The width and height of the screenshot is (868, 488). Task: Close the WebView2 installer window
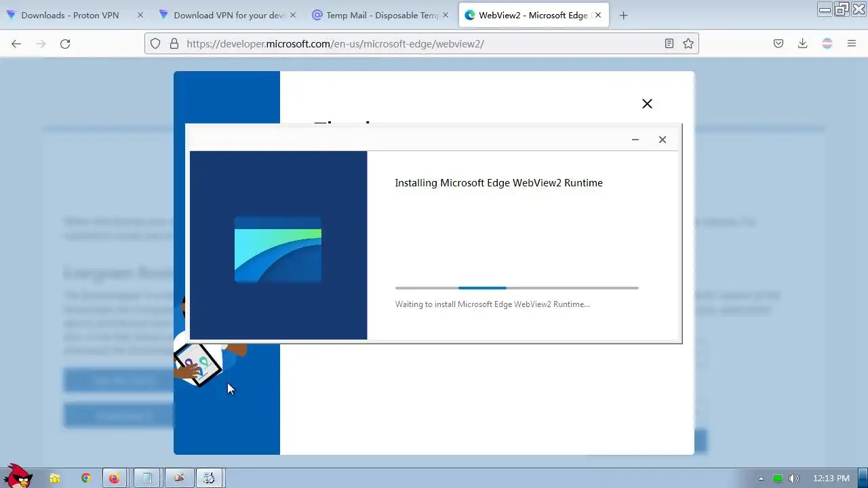(x=663, y=140)
